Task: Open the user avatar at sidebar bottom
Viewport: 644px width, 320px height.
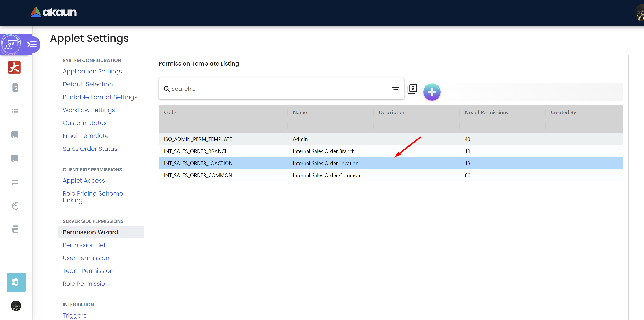Action: pyautogui.click(x=16, y=306)
